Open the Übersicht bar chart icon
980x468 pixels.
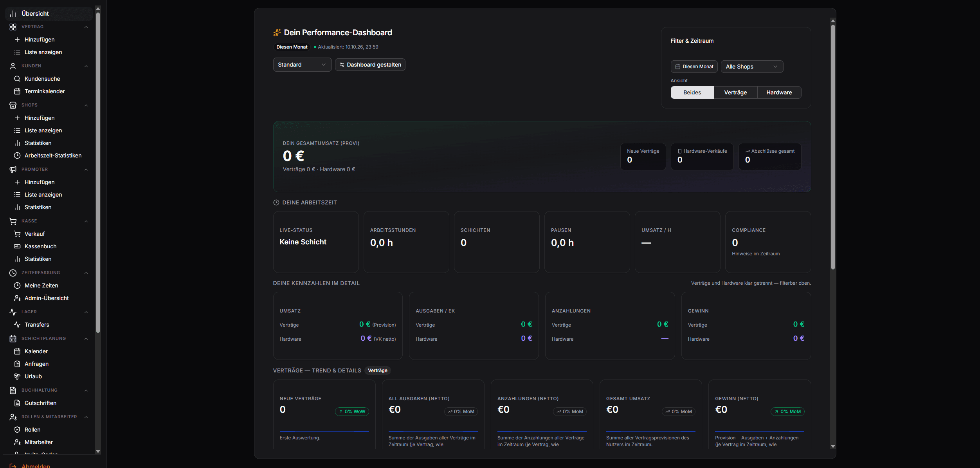13,14
